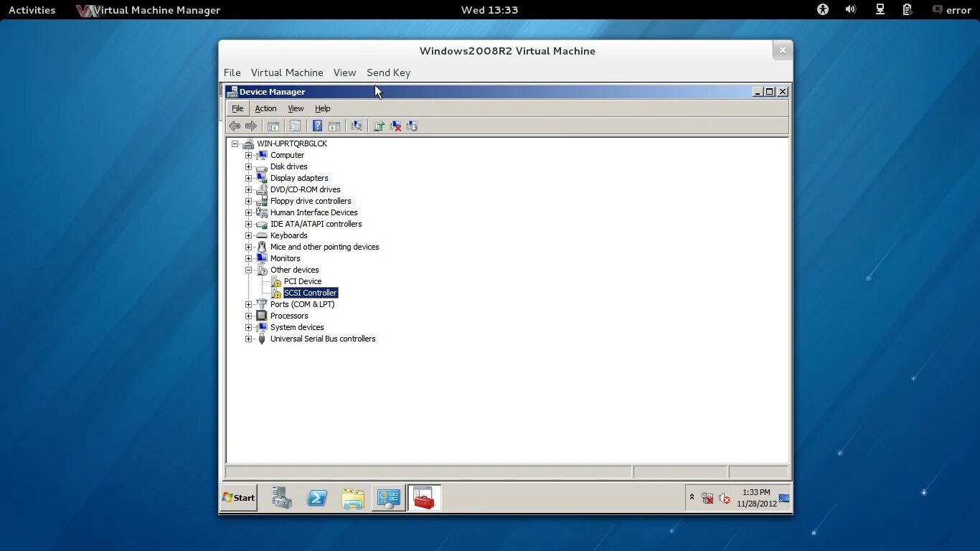Expand DVD/CD-ROM drives node
The width and height of the screenshot is (980, 551).
249,189
